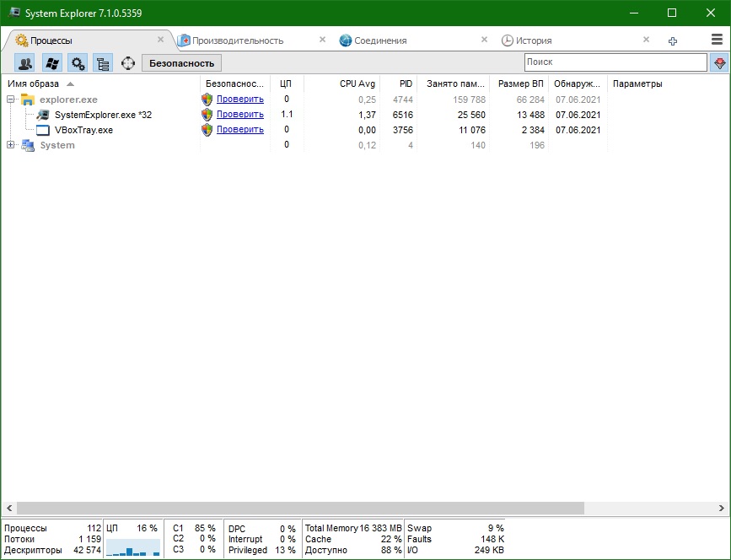This screenshot has width=731, height=560.
Task: Sort by Размер ВП column header
Action: 519,84
